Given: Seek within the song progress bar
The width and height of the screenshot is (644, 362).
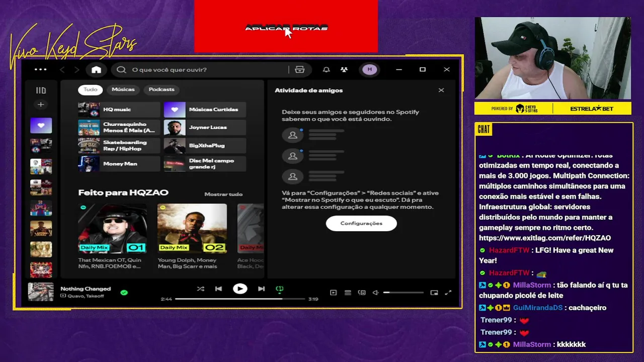Looking at the screenshot, I should (240, 299).
